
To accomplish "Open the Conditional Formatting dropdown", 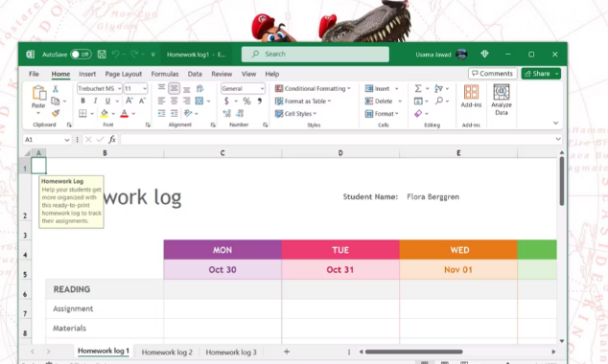I will click(x=313, y=89).
